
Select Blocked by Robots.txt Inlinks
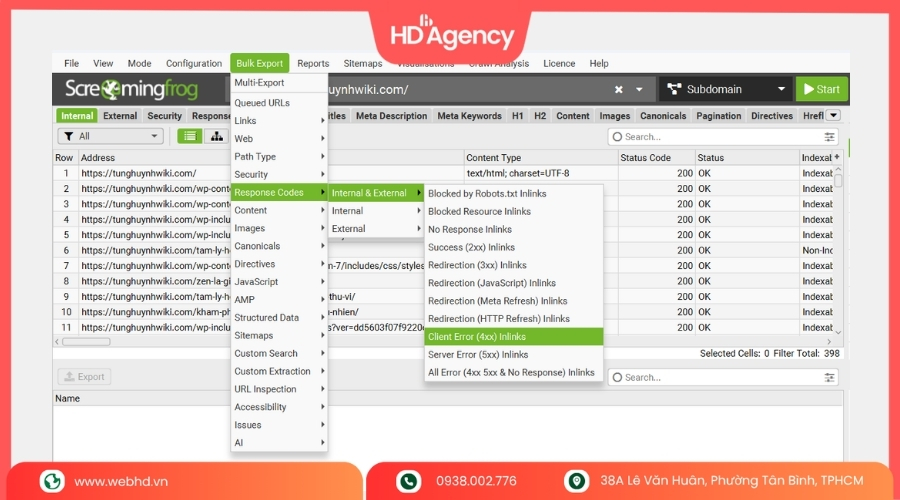click(x=514, y=193)
